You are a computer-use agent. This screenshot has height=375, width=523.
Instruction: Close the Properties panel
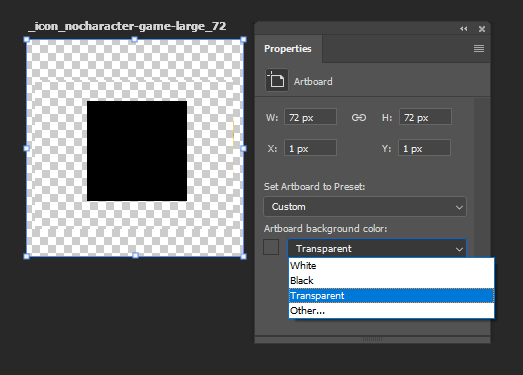(482, 29)
